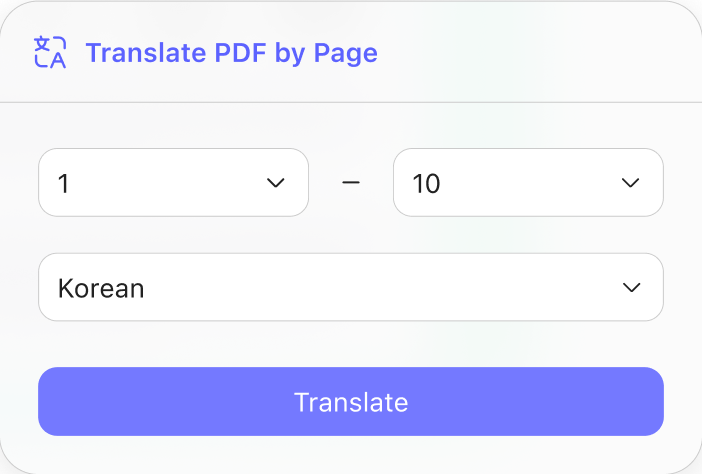702x474 pixels.
Task: Open the start page dropdown showing 1
Action: click(x=173, y=182)
